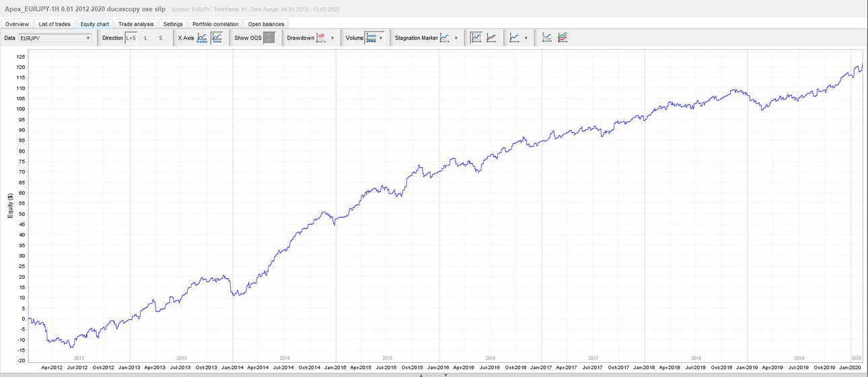Click the strategy title Apex_EURJPY-1H text
Image resolution: width=868 pixels, height=377 pixels.
point(85,9)
